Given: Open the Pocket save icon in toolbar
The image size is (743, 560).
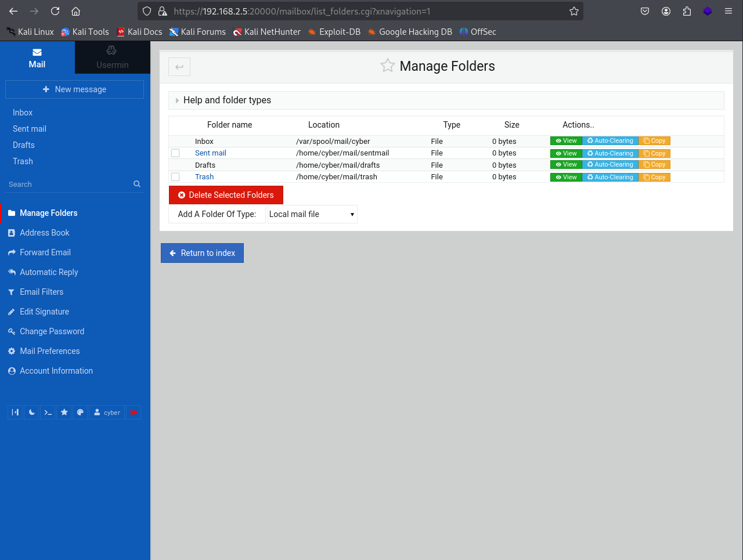Looking at the screenshot, I should click(x=645, y=11).
